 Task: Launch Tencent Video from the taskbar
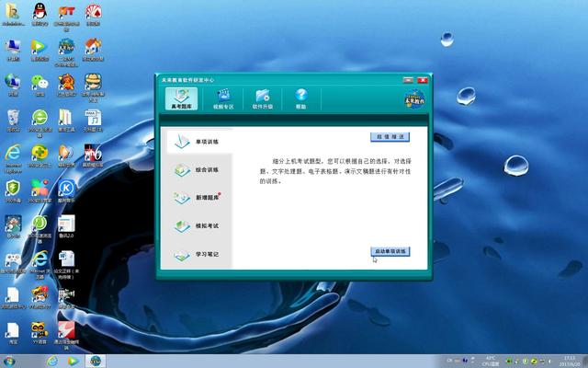pos(73,362)
